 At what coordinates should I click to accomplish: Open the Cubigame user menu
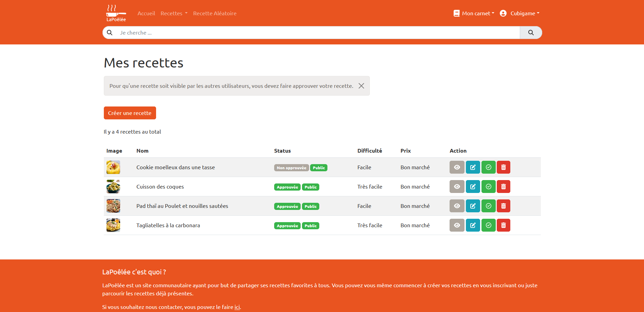(x=519, y=13)
